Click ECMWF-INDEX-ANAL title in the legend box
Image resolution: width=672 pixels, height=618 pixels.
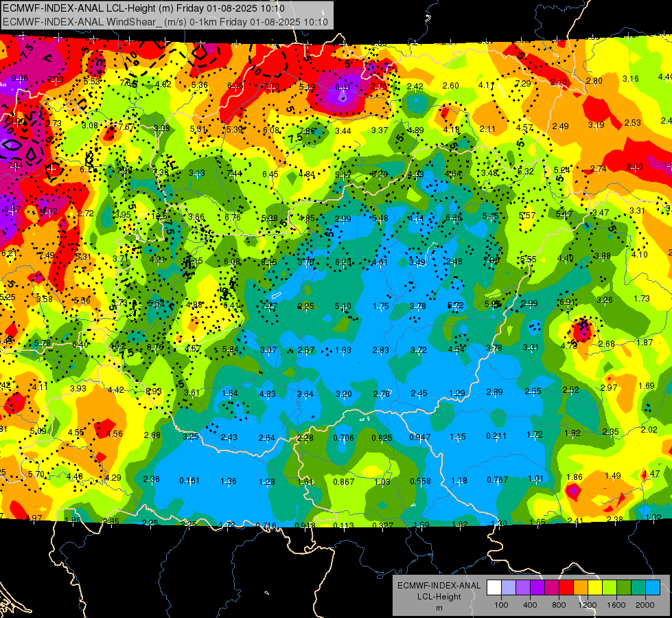tap(439, 586)
